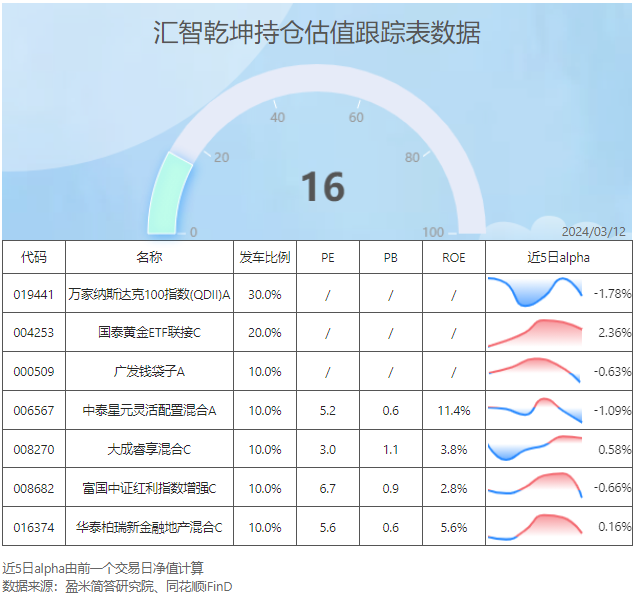The width and height of the screenshot is (635, 596).
Task: Click the 30.0% allocation cell
Action: click(264, 294)
